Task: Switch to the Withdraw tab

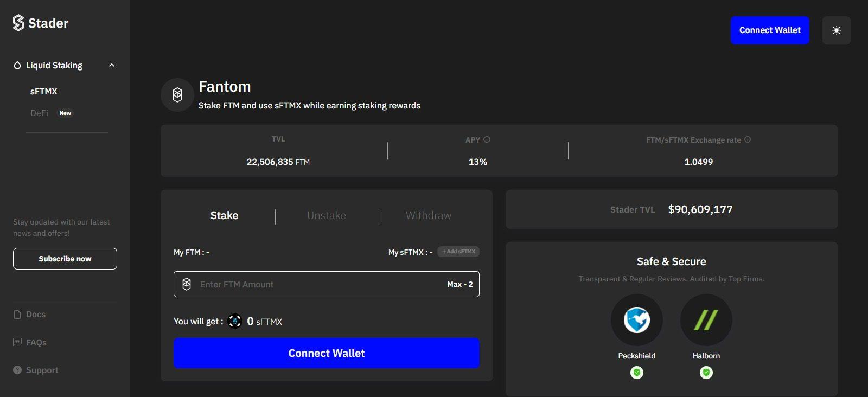Action: pyautogui.click(x=429, y=215)
